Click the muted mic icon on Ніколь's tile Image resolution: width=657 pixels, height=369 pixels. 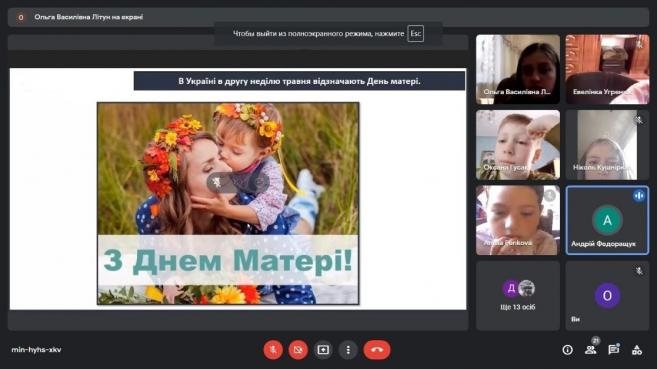pyautogui.click(x=639, y=120)
